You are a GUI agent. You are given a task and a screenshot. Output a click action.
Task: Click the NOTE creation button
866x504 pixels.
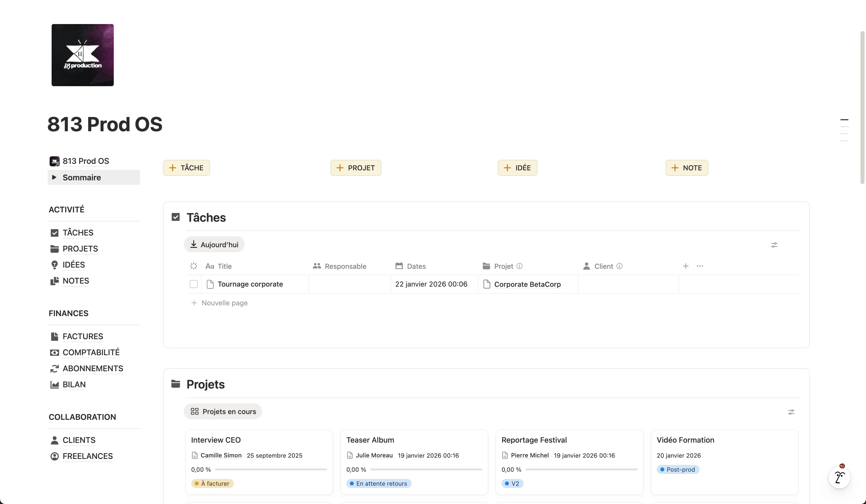686,168
